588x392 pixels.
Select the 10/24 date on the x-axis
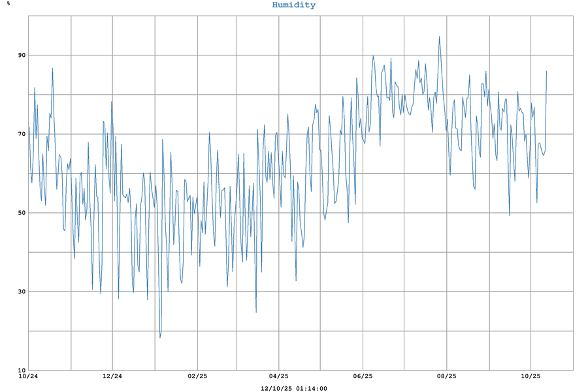pyautogui.click(x=28, y=376)
